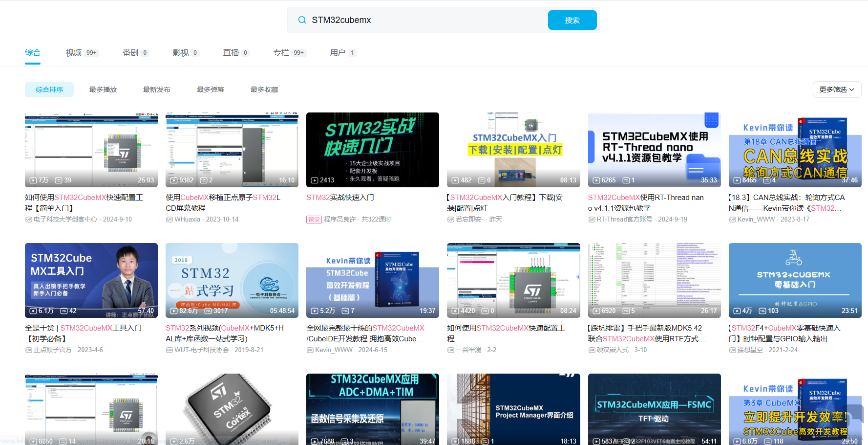Open uploader 程序员良许's page

point(340,220)
